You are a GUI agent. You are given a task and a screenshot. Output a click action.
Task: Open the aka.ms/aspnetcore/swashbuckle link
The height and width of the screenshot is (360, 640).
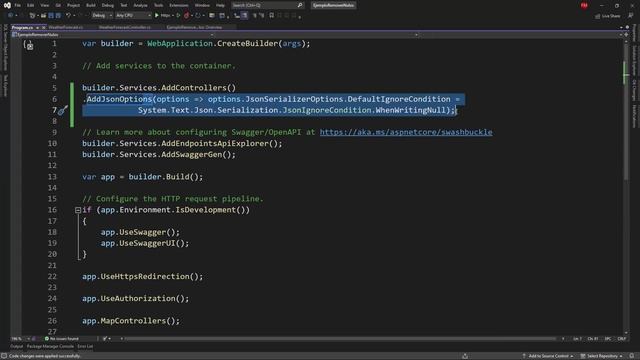(406, 132)
